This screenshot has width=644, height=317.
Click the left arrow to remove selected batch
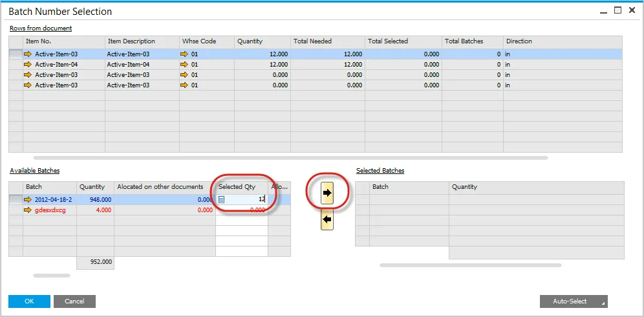(327, 220)
